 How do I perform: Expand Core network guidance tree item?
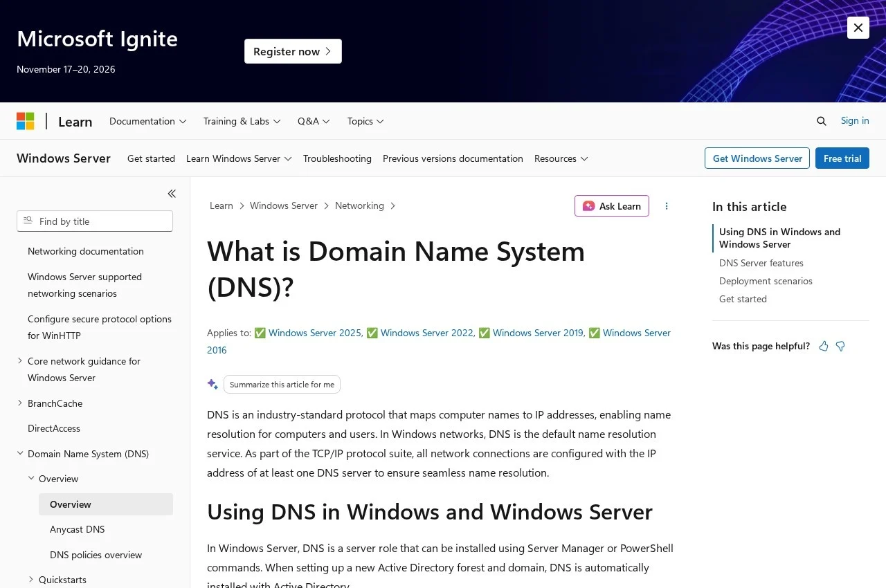(20, 360)
